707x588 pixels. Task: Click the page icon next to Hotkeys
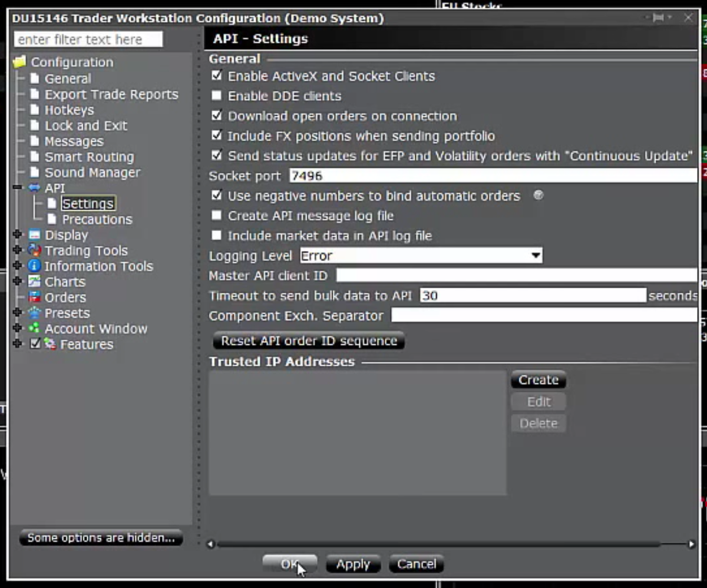click(x=34, y=110)
